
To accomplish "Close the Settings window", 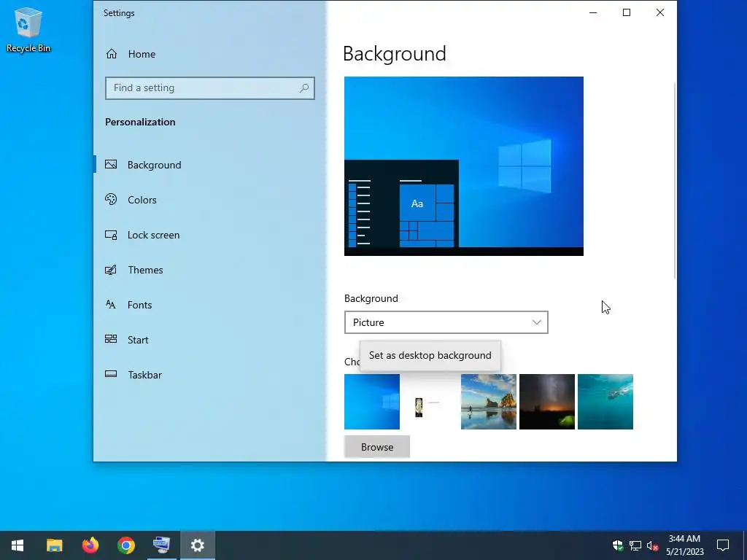I will 659,12.
